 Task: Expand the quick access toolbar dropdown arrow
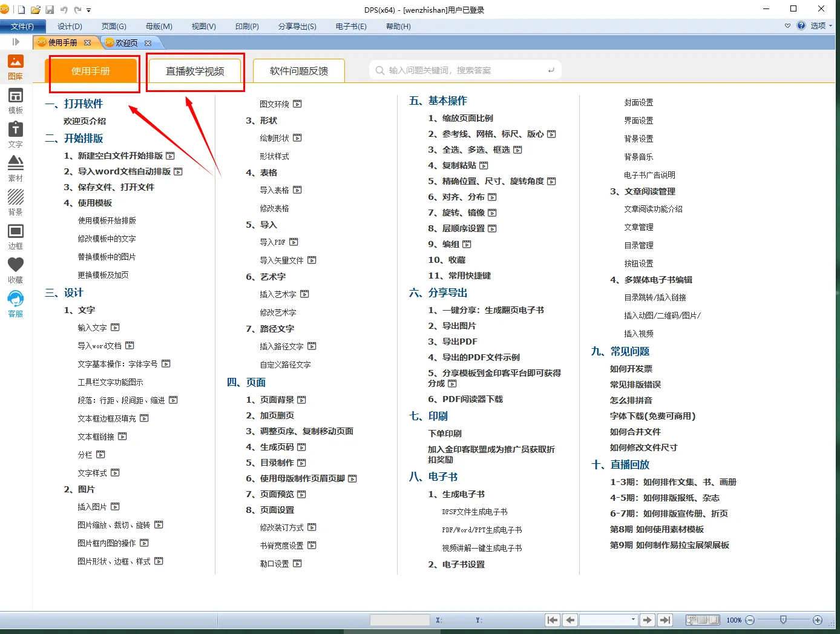point(89,10)
